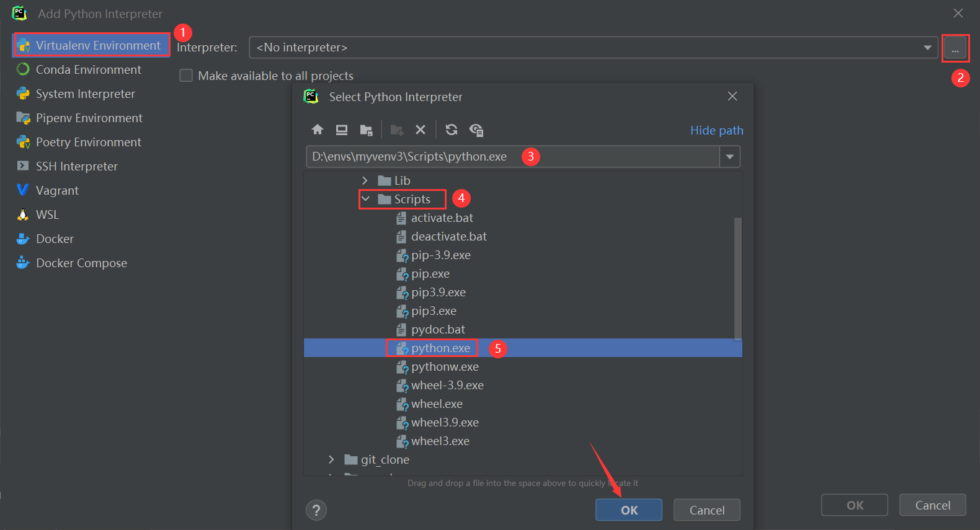Viewport: 980px width, 530px height.
Task: Select Virtualenv Environment in the sidebar
Action: 91,45
